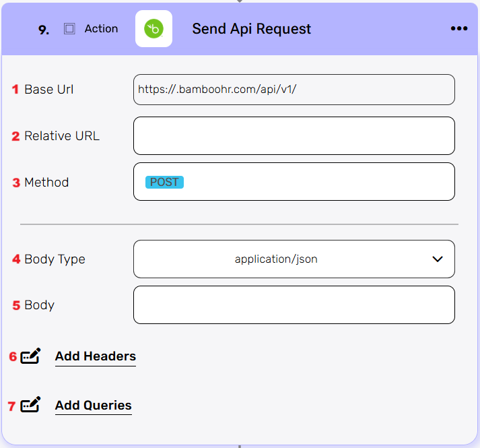Screen dimensions: 480x448
Task: Click the Base Url field label
Action: (49, 90)
